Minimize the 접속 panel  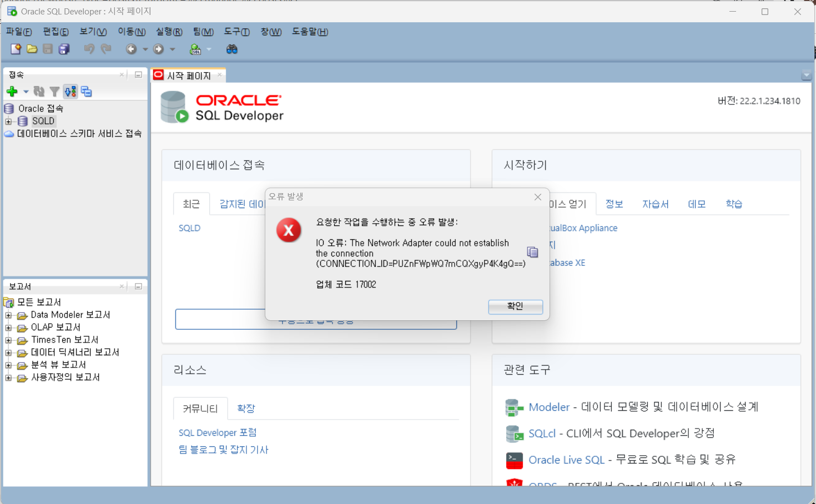[138, 74]
